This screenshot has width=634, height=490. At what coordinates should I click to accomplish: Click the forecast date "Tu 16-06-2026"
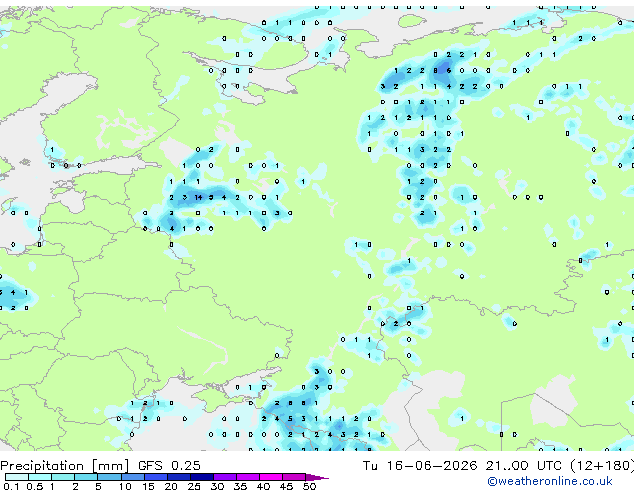pyautogui.click(x=420, y=466)
